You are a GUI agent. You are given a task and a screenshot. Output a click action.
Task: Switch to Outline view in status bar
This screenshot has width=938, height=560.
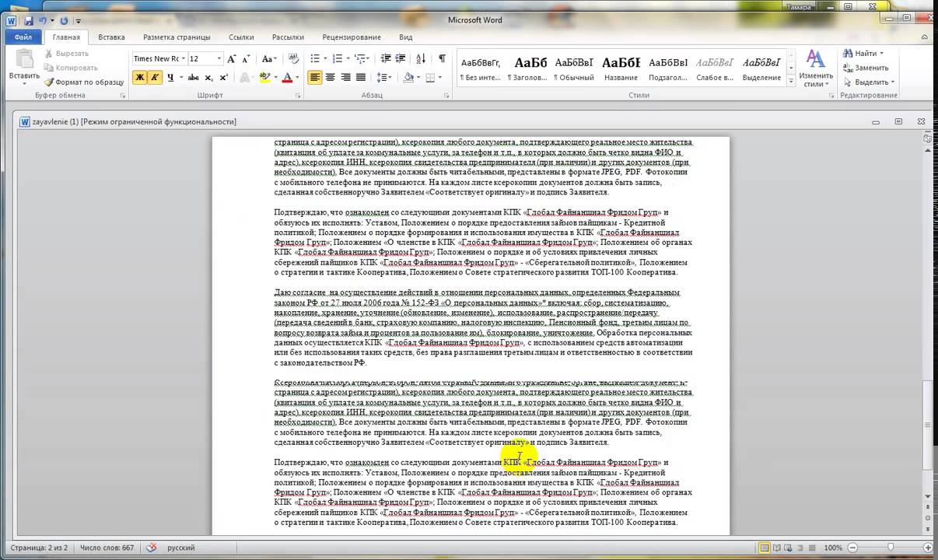pos(802,548)
